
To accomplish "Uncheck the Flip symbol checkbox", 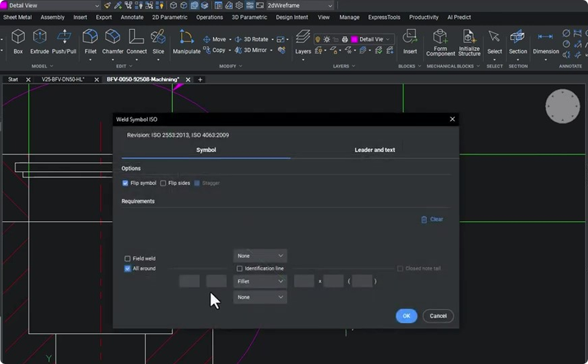I will (125, 183).
